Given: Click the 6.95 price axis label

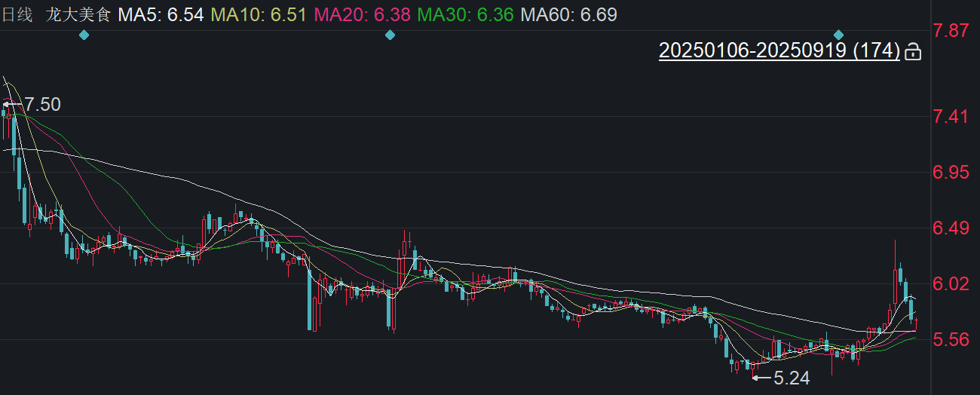Looking at the screenshot, I should [950, 173].
